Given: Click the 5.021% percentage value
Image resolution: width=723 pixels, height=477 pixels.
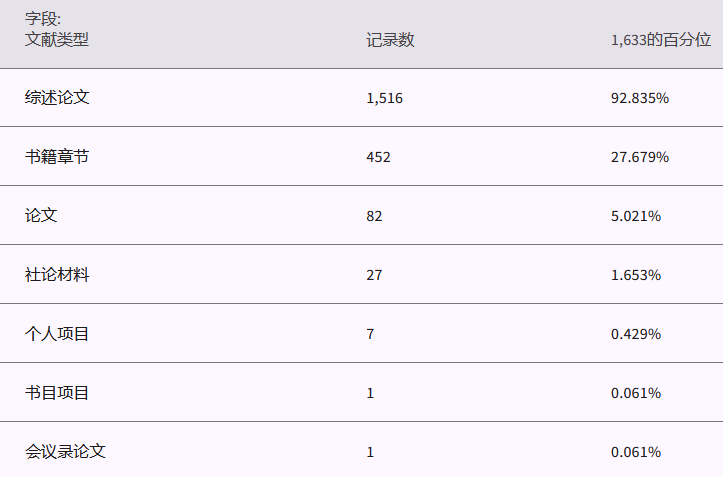Looking at the screenshot, I should (x=636, y=216).
